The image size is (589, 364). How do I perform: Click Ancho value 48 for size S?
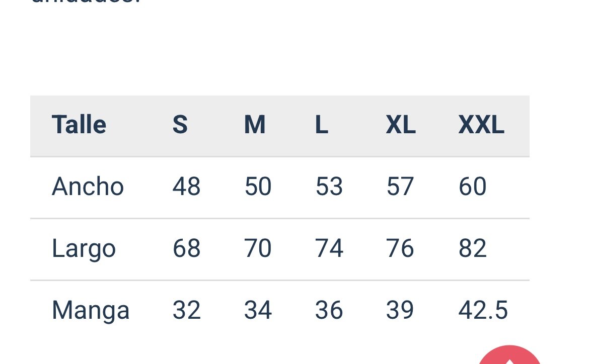[x=186, y=187]
